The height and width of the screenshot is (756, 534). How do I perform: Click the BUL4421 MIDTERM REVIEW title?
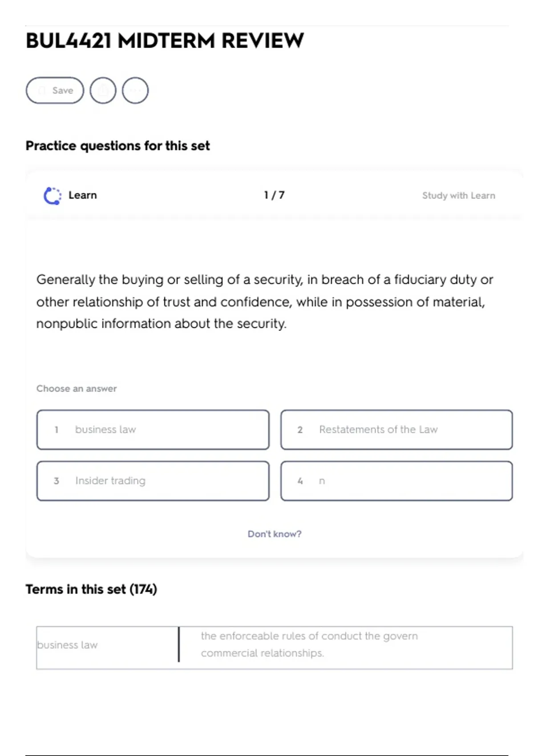click(x=165, y=41)
